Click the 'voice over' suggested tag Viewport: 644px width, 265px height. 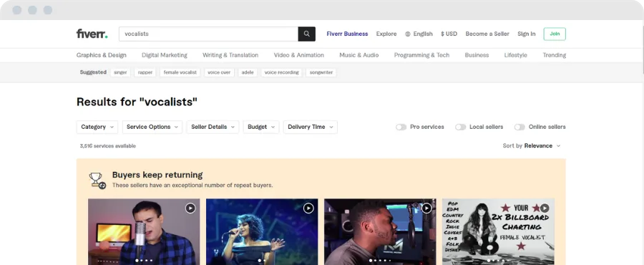click(219, 72)
